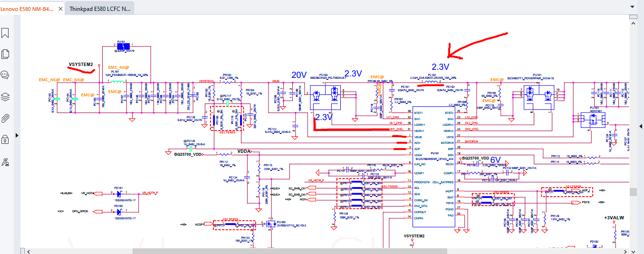Close the Lenovo E580 NM-B4 tab
Image resolution: width=644 pixels, height=254 pixels.
click(x=60, y=9)
